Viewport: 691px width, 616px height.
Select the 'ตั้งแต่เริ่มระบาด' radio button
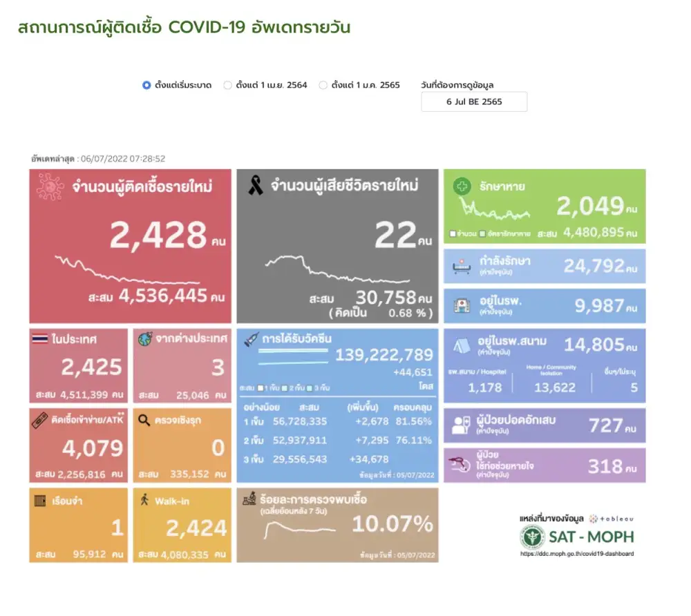(x=146, y=86)
